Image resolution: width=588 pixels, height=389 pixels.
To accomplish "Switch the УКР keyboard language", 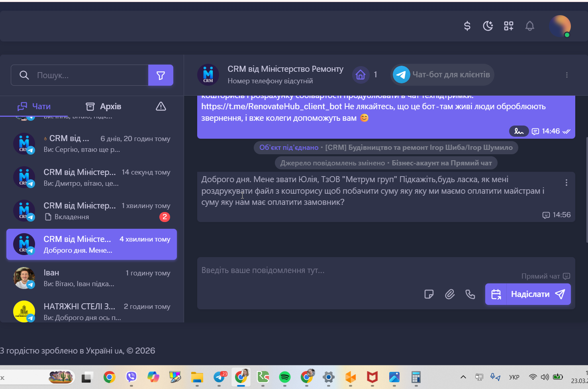I will [x=514, y=377].
